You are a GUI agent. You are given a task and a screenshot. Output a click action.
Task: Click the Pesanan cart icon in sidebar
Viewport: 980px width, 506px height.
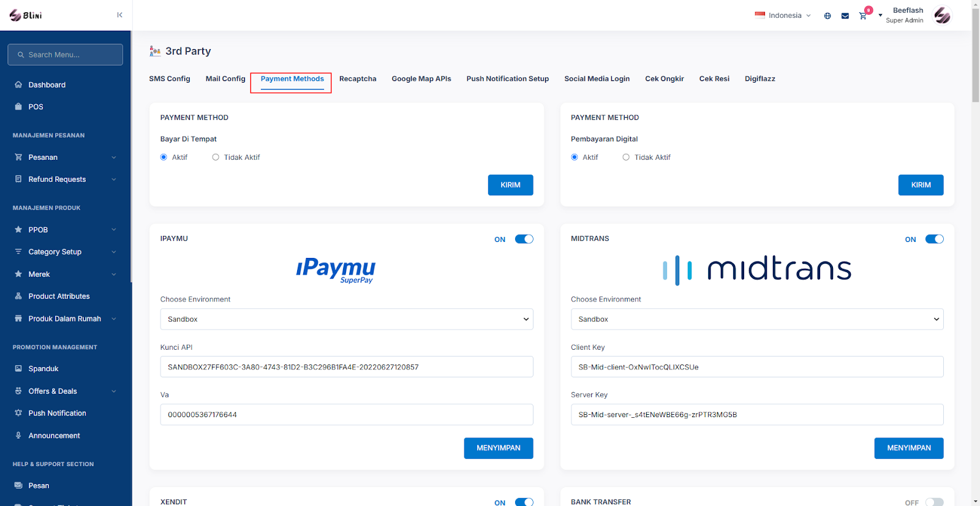[x=18, y=157]
